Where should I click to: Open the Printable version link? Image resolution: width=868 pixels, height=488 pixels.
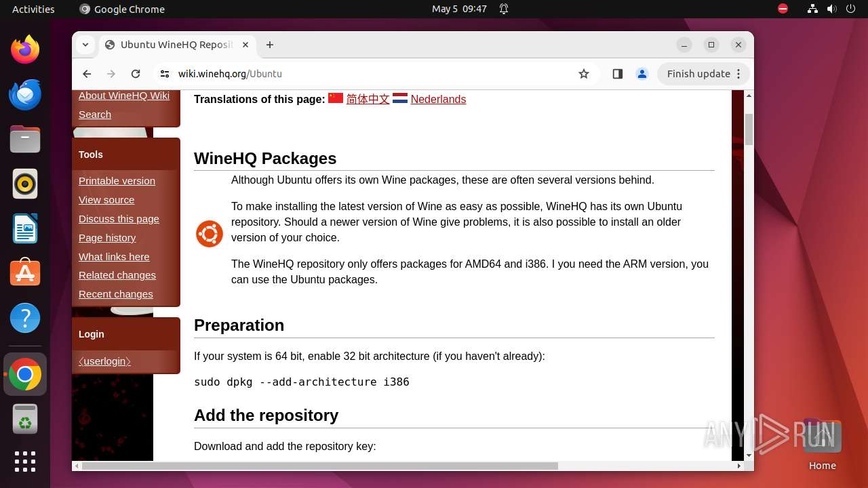[117, 181]
